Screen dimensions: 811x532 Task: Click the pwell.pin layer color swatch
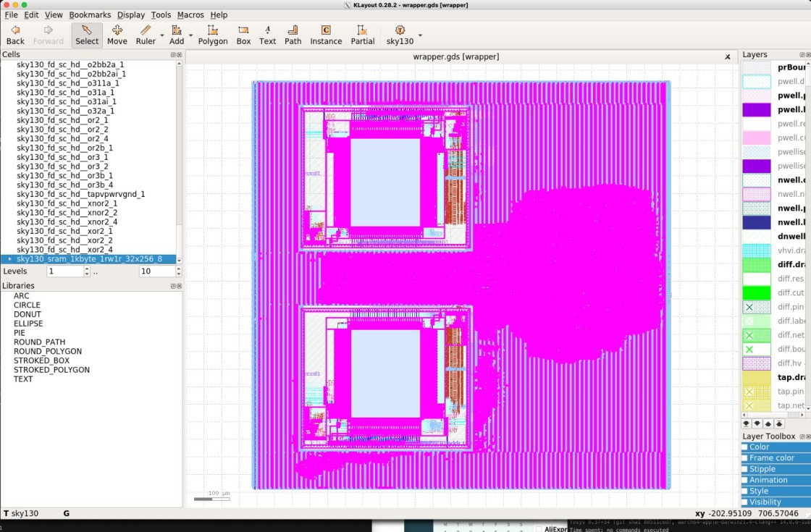[x=757, y=96]
